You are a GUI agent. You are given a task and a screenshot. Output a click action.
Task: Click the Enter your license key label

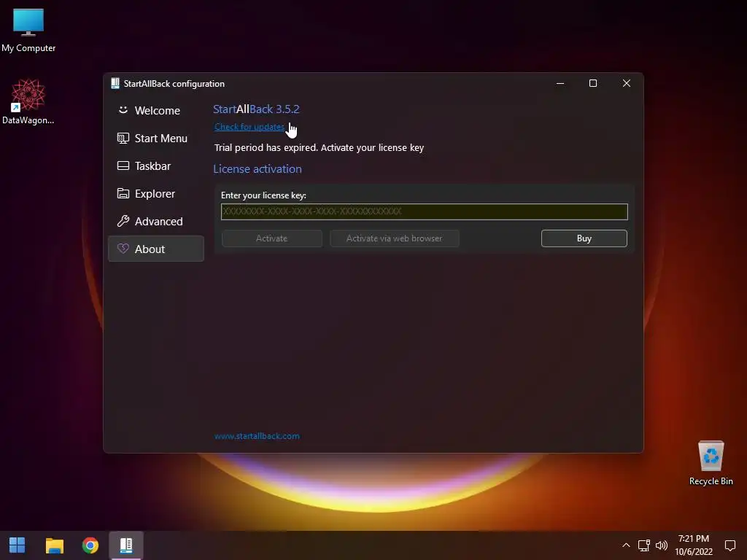(263, 195)
